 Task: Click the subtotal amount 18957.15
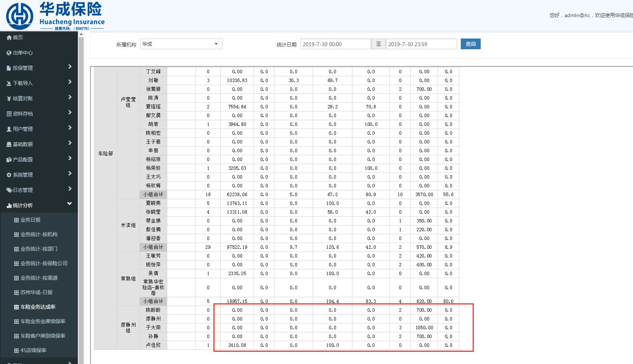point(237,301)
